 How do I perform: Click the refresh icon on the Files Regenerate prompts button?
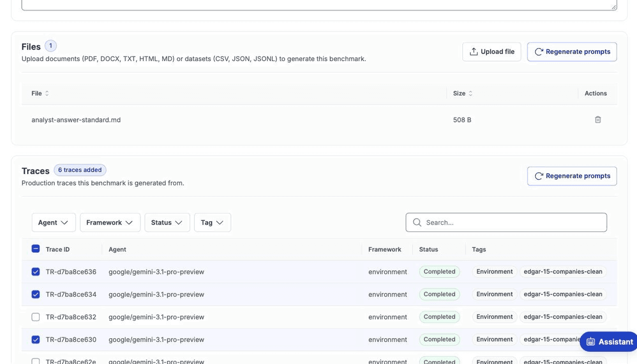coord(538,52)
